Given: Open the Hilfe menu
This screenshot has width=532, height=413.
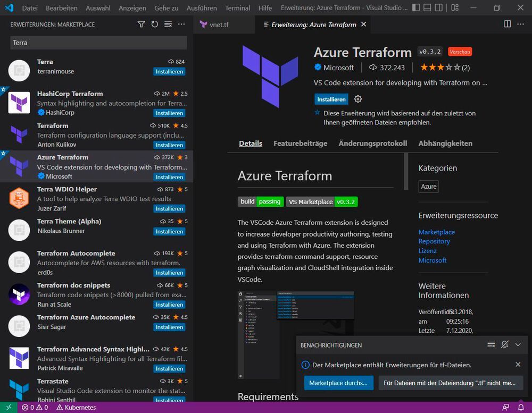Looking at the screenshot, I should 265,8.
